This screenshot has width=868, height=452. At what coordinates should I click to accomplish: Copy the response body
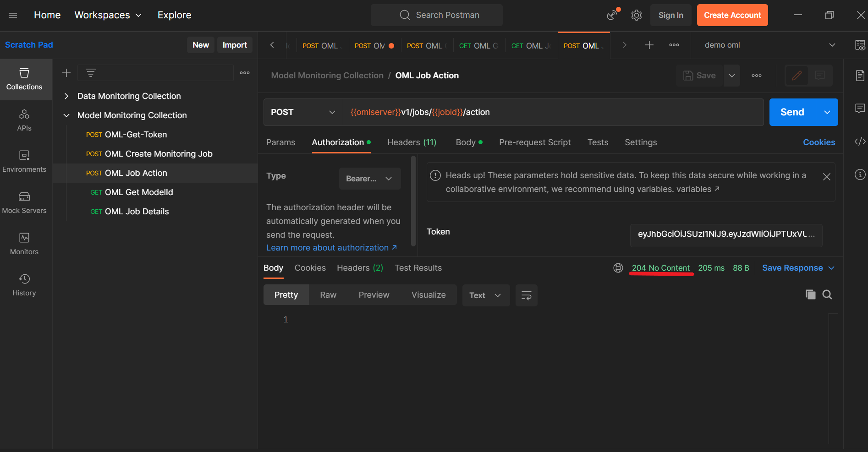[x=811, y=294]
